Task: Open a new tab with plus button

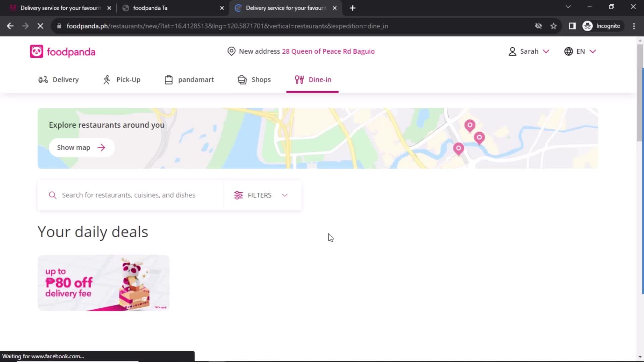Action: (353, 8)
